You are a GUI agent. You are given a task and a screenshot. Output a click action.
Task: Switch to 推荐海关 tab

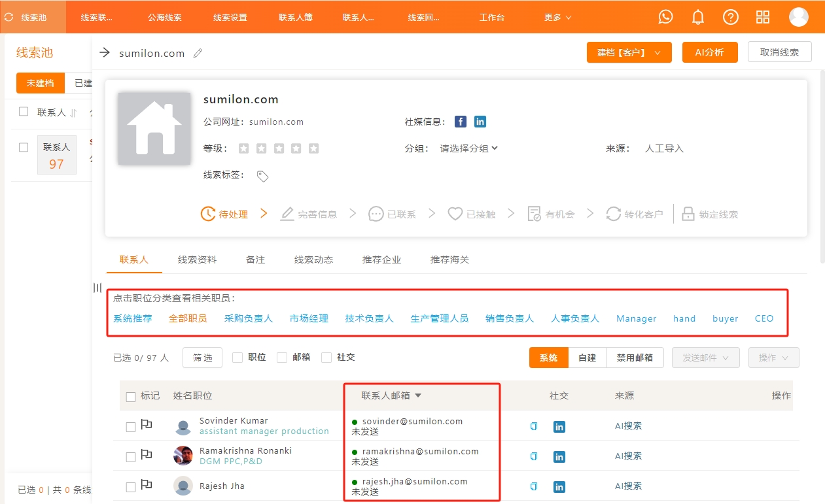click(449, 260)
